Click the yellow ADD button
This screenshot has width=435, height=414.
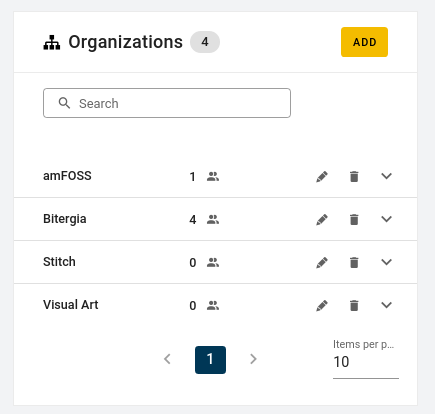point(364,42)
